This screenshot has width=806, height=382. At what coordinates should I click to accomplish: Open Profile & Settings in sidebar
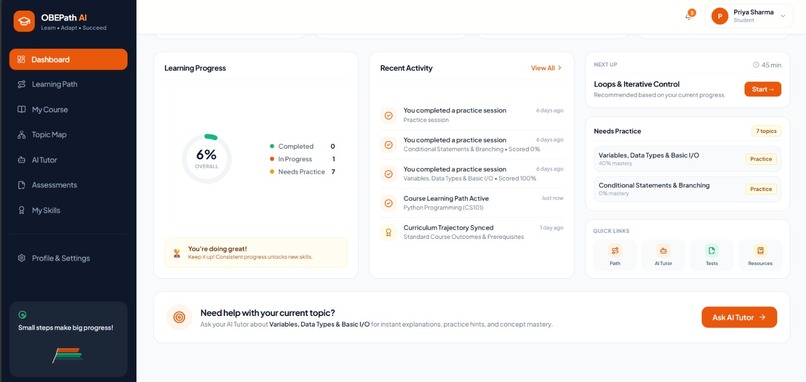tap(68, 258)
